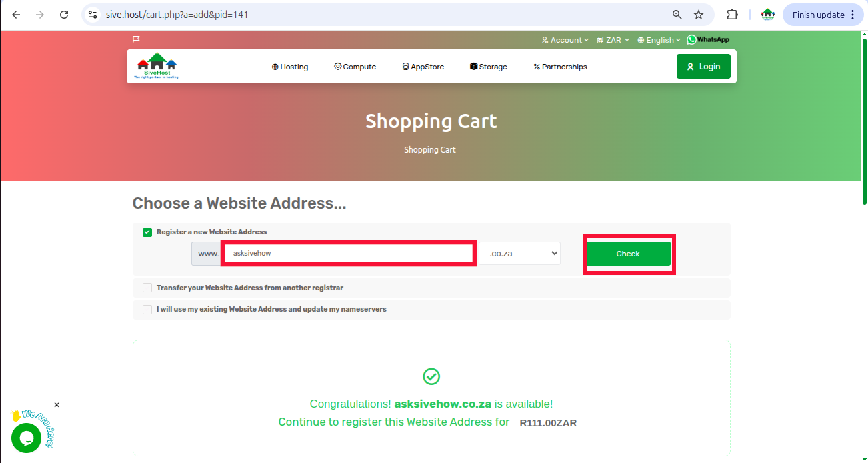868x463 pixels.
Task: Close the We Are Here chat widget
Action: click(57, 405)
